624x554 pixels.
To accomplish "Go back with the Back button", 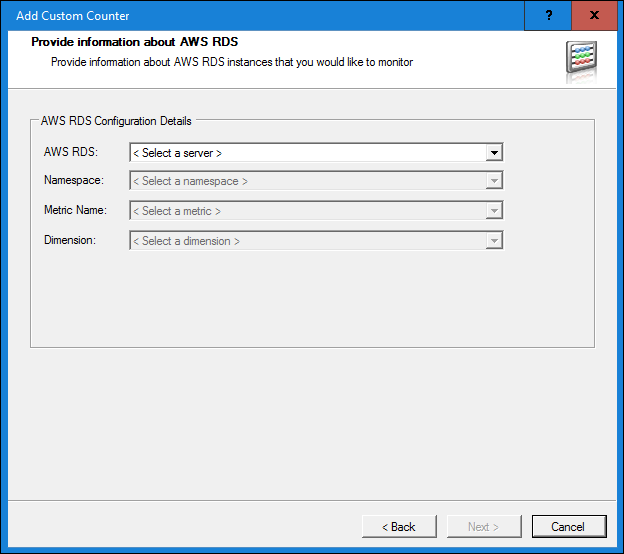I will [x=399, y=526].
